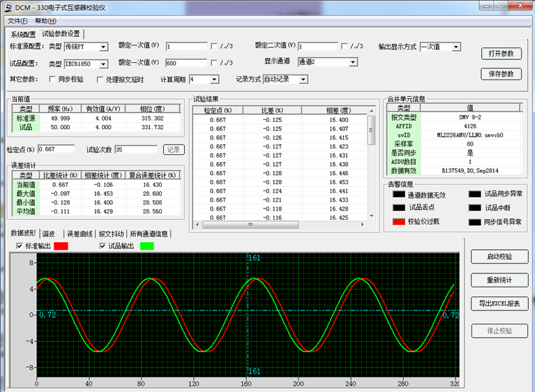The image size is (535, 392).
Task: Click the 同步信号异常 alarm indicator box
Action: 475,222
